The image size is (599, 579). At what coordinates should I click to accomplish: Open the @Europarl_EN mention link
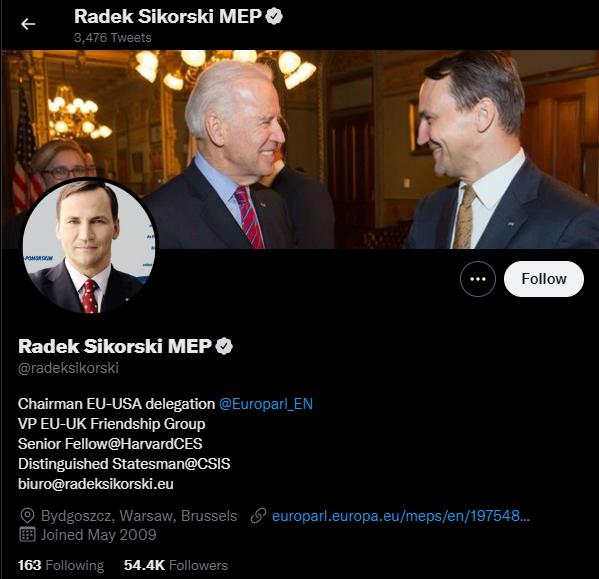266,404
